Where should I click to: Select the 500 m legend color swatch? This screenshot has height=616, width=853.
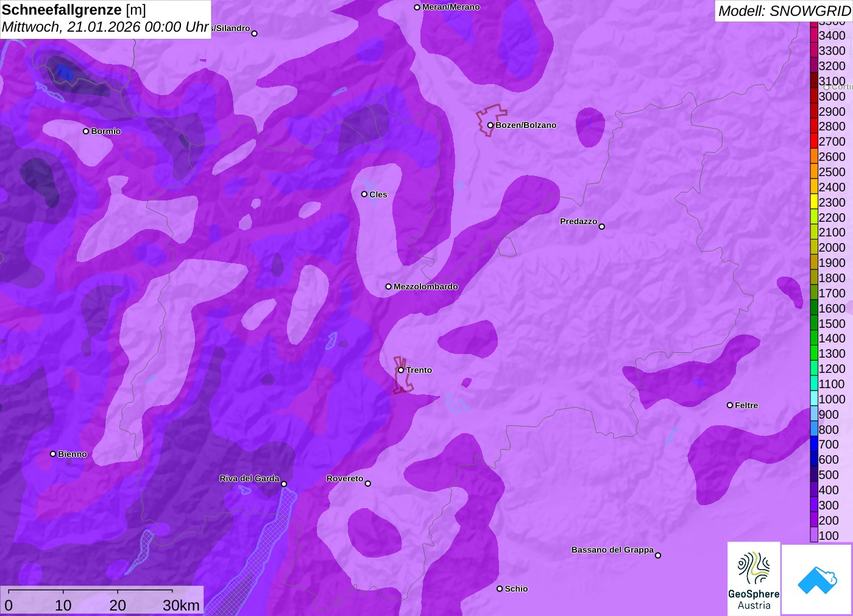[x=814, y=474]
